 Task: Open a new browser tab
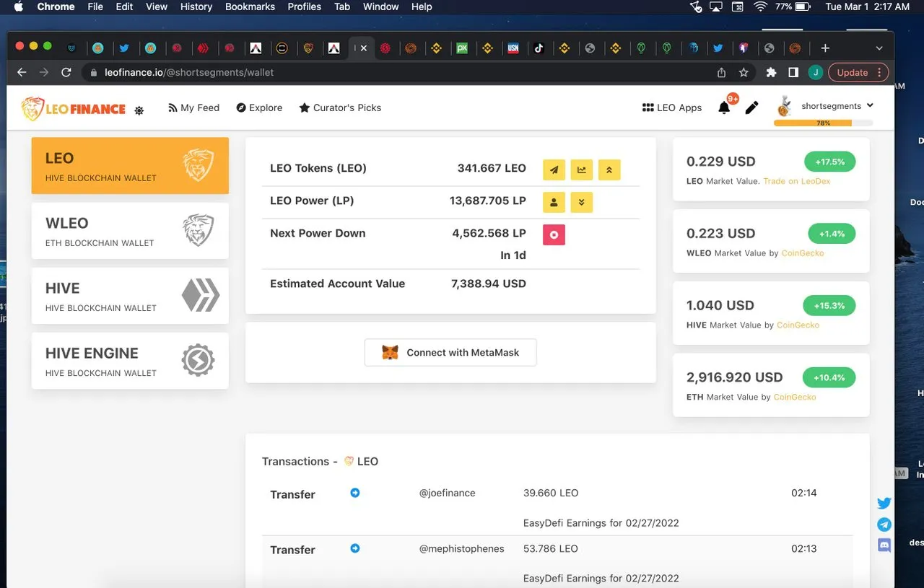click(825, 48)
